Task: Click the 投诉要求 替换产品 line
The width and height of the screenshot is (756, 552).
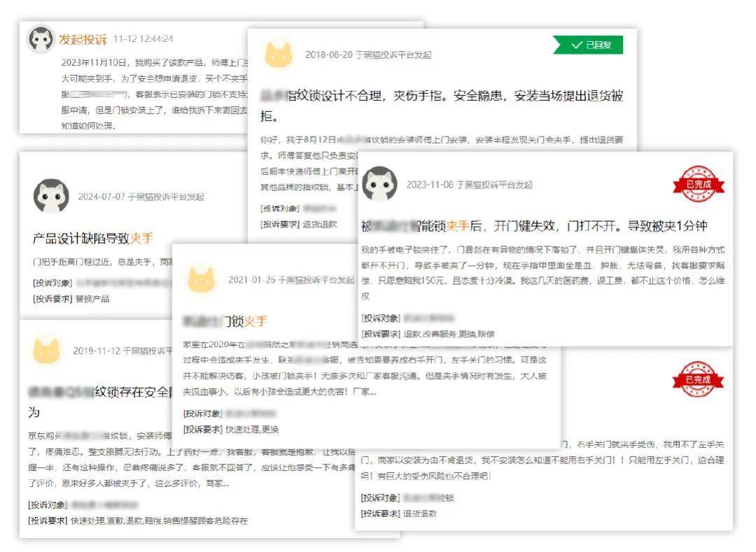Action: point(71,299)
